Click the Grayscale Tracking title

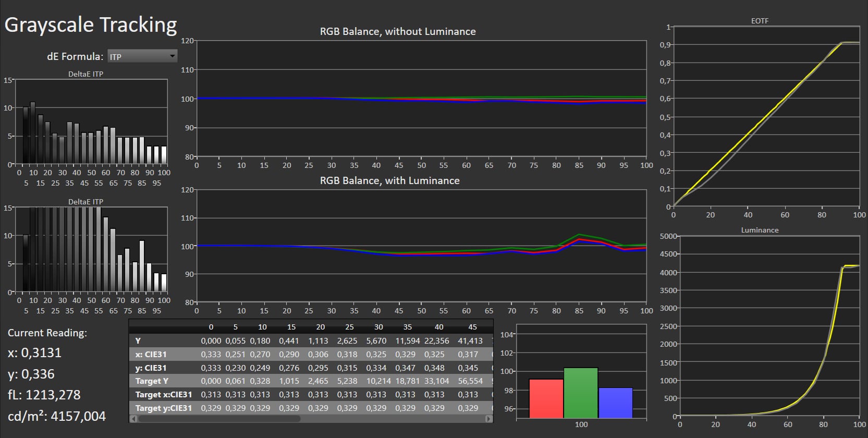(x=91, y=25)
